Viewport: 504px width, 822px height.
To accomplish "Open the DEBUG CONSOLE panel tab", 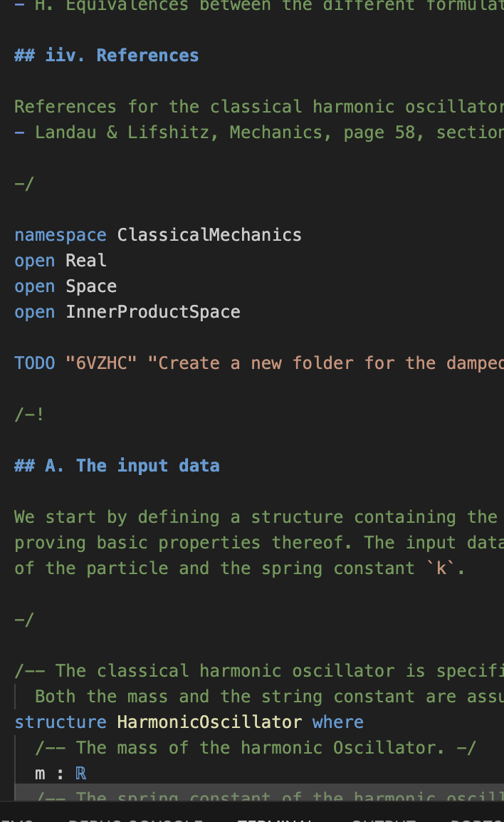I will (x=135, y=819).
